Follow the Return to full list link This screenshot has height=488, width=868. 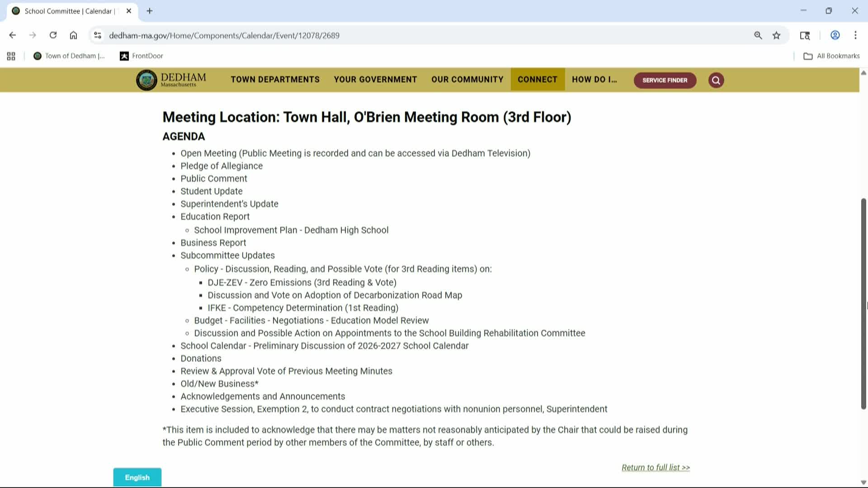coord(656,467)
